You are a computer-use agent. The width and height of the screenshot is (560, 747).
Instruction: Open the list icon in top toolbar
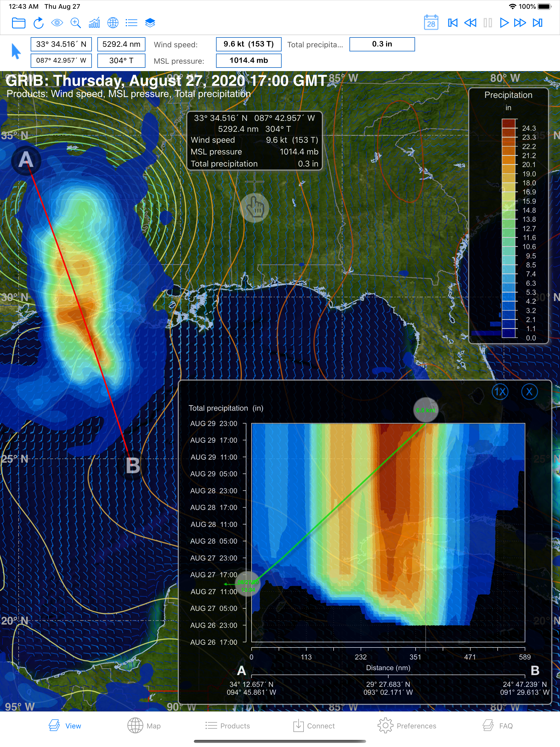(132, 23)
